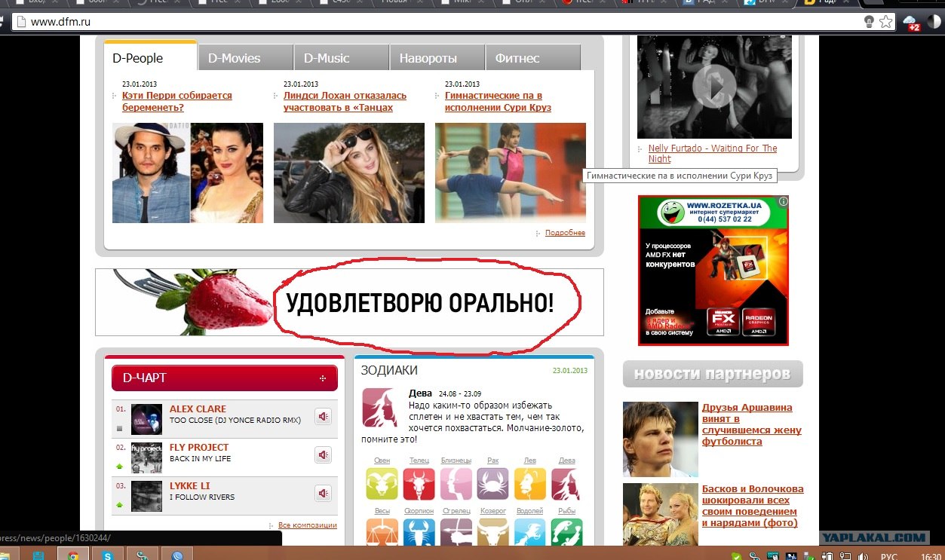The height and width of the screenshot is (560, 945).
Task: Click the FLY PROJECT artist name
Action: click(x=199, y=448)
